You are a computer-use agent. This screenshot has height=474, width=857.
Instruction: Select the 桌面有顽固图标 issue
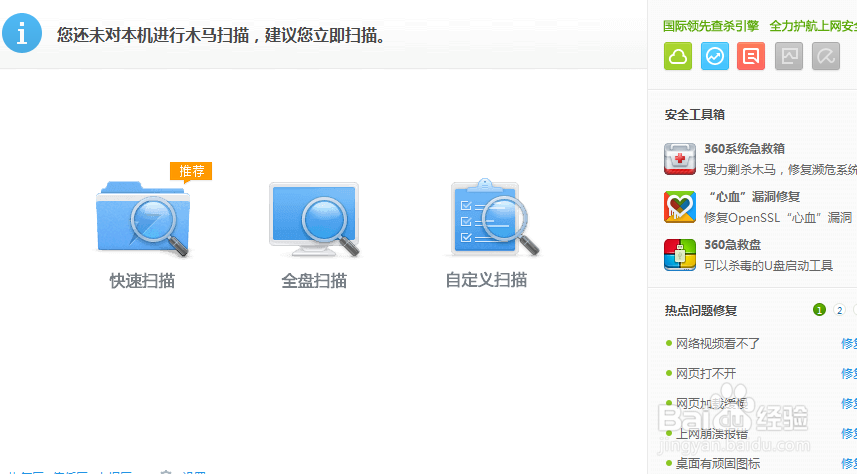tap(718, 463)
